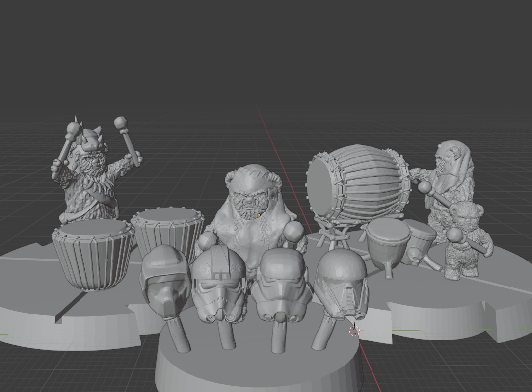532x392 pixels.
Task: Click the orange object origin dot
Action: coord(259,215)
